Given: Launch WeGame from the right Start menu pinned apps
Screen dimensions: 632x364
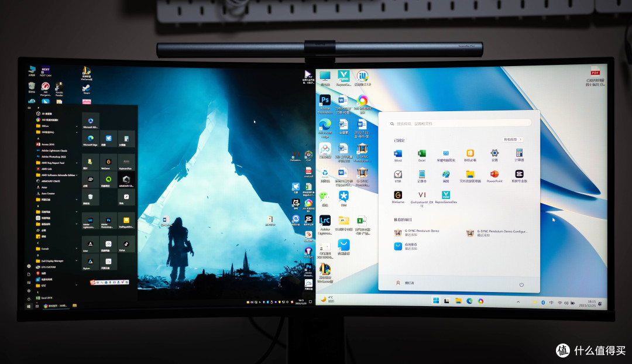Looking at the screenshot, I should point(398,197).
